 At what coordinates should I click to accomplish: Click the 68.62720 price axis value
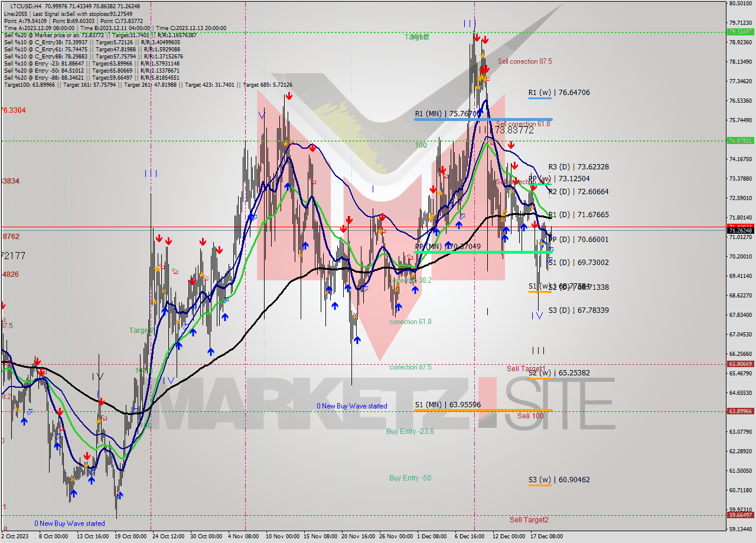pos(741,295)
